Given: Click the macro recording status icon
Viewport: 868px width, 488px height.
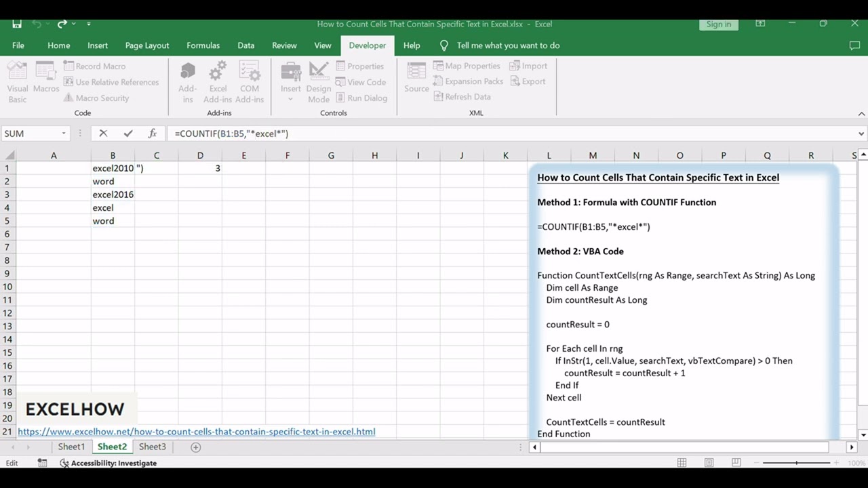Looking at the screenshot, I should tap(42, 463).
